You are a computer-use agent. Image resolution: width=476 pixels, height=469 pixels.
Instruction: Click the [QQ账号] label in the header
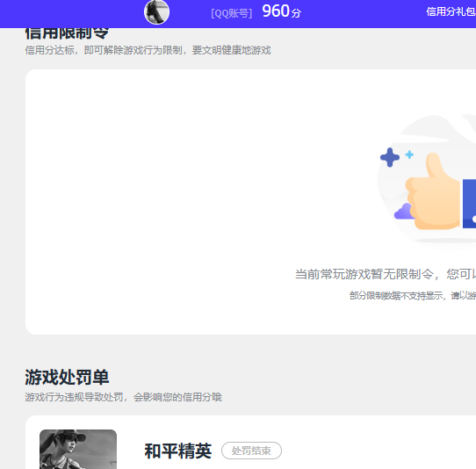tap(232, 13)
